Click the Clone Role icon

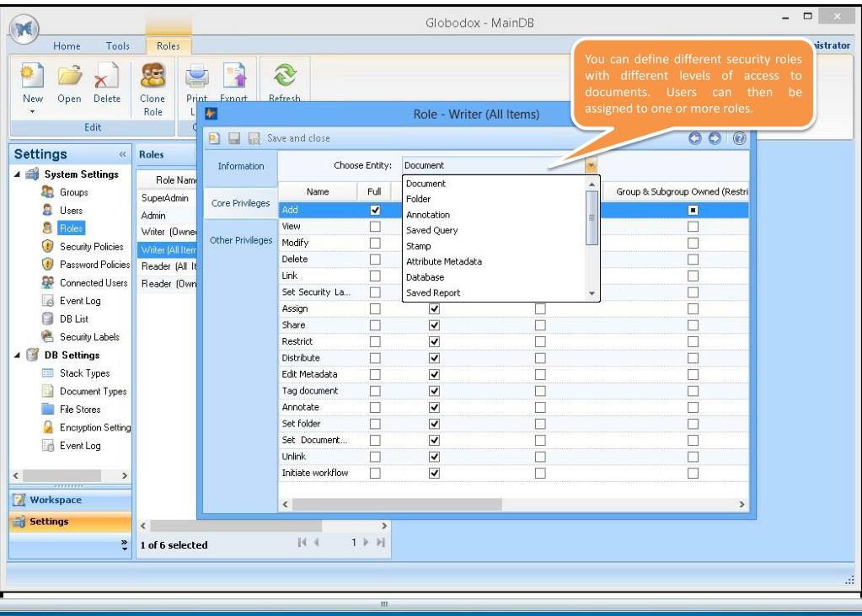(153, 75)
